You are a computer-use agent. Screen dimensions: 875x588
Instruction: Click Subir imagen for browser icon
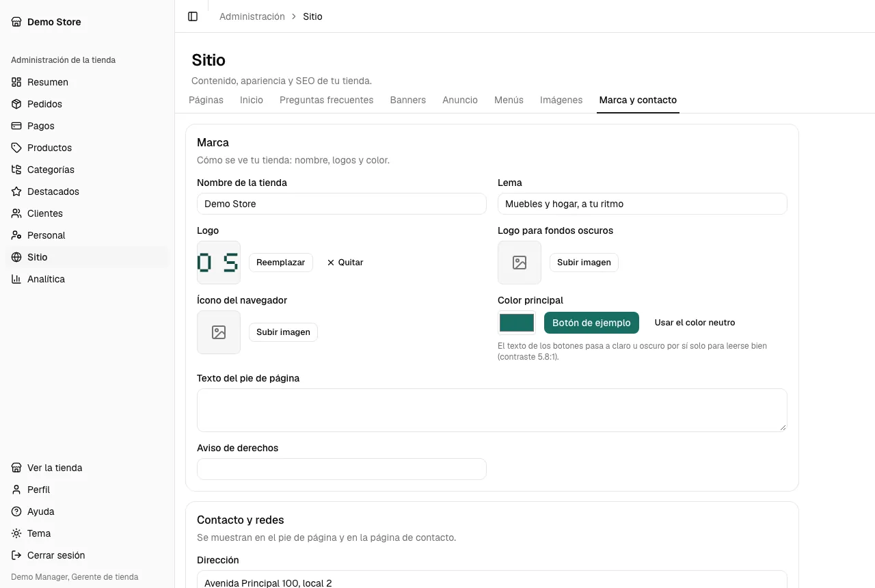point(283,332)
